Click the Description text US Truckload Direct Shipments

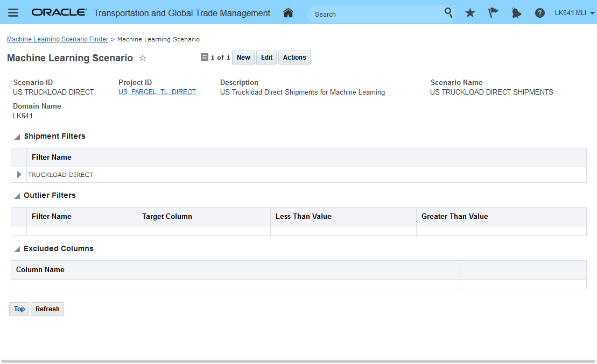[x=303, y=92]
